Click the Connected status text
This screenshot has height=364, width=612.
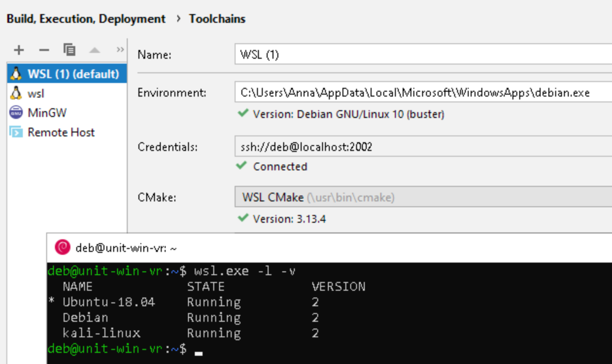click(280, 166)
